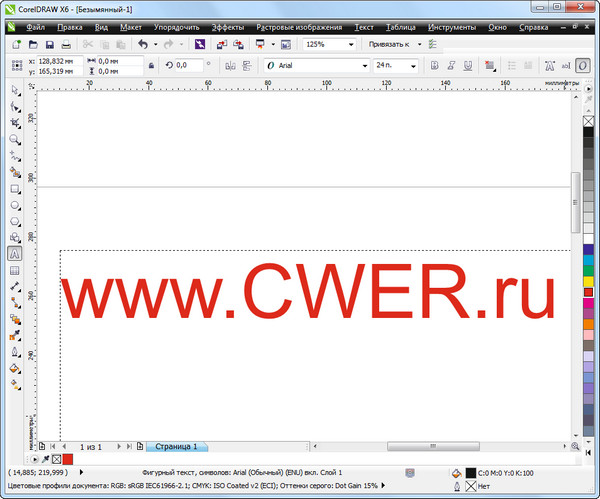Click the Save icon in toolbar
The width and height of the screenshot is (600, 499).
click(x=50, y=45)
